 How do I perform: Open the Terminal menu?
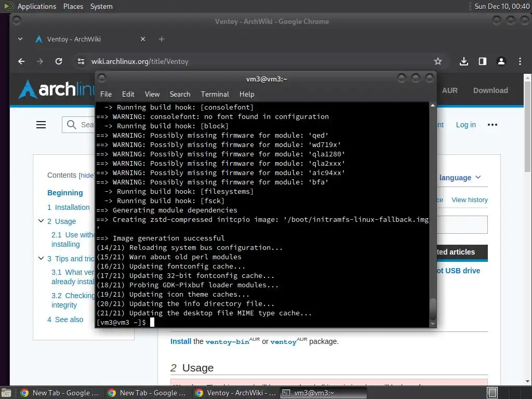[215, 95]
